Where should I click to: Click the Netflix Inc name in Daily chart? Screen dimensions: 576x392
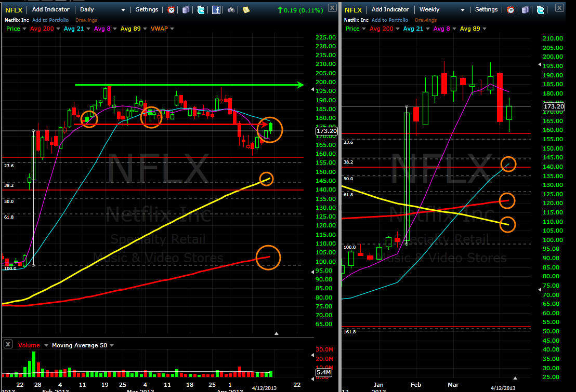(x=17, y=20)
